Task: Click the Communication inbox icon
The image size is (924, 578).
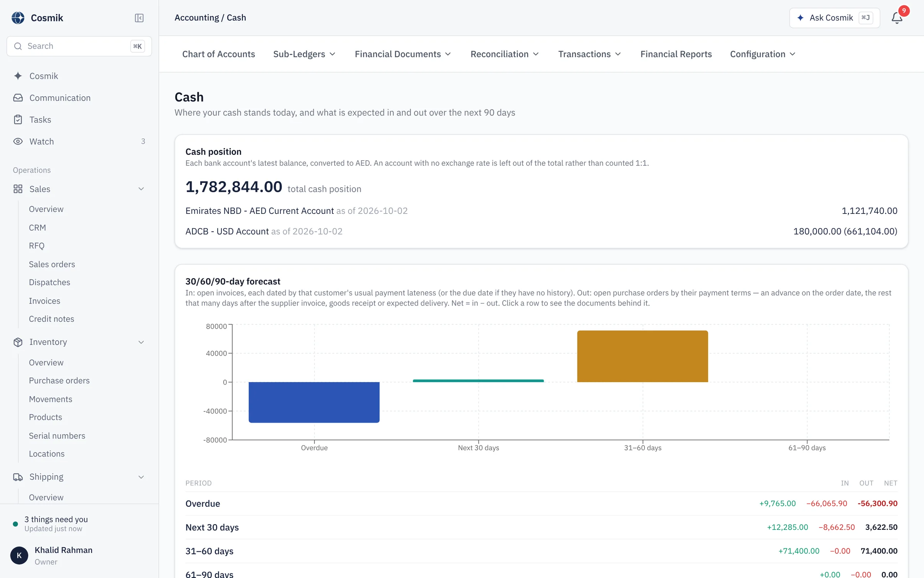Action: click(18, 98)
